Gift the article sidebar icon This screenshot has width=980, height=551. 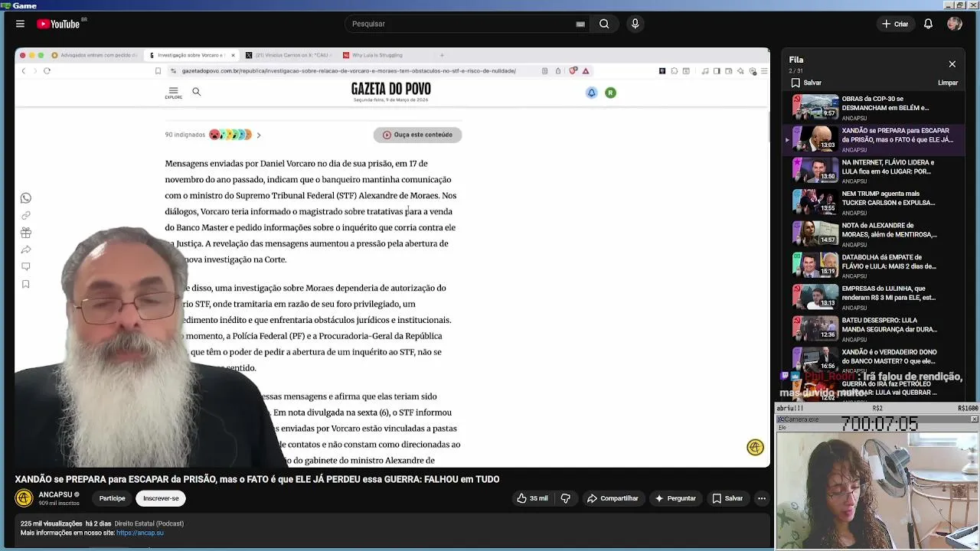[25, 233]
